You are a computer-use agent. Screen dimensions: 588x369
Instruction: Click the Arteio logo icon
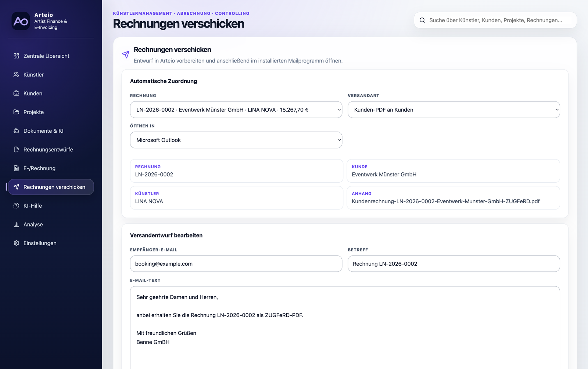(21, 21)
